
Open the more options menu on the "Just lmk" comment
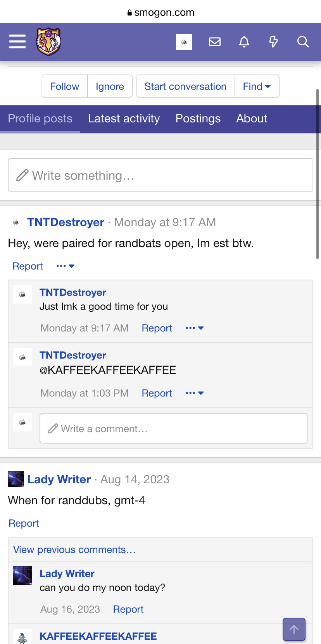195,328
